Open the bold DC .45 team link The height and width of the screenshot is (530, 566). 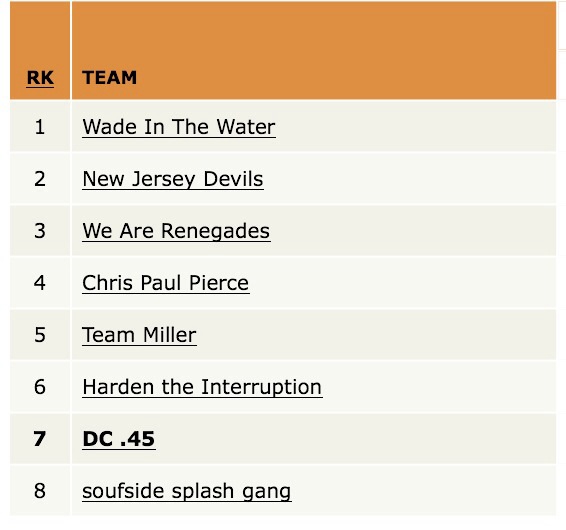(x=119, y=439)
